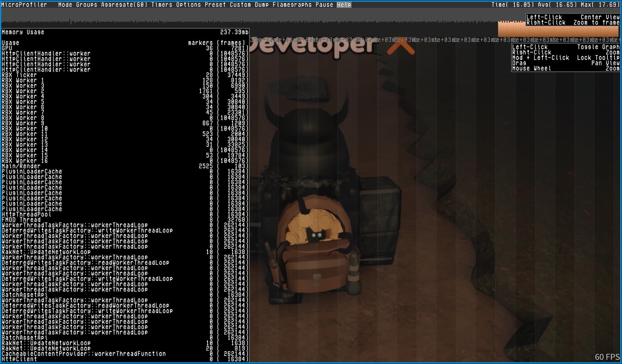Image resolution: width=622 pixels, height=364 pixels.
Task: Click the 237.39mb memory total
Action: (234, 32)
